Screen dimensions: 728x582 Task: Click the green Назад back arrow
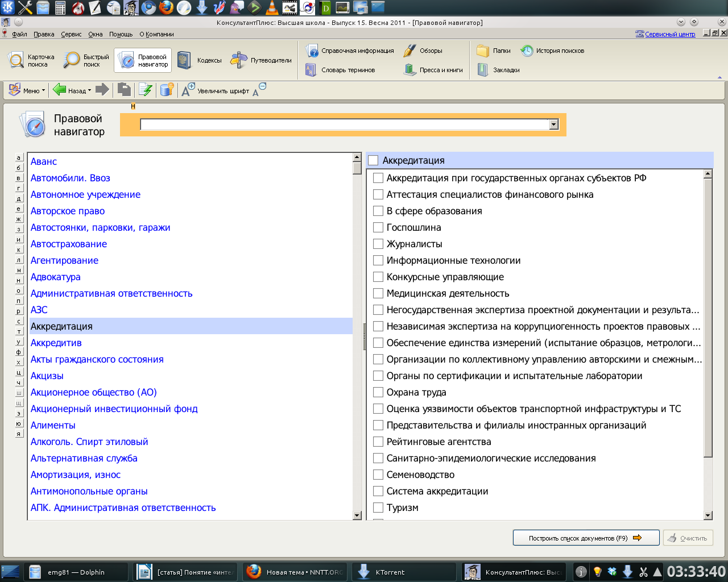point(59,90)
